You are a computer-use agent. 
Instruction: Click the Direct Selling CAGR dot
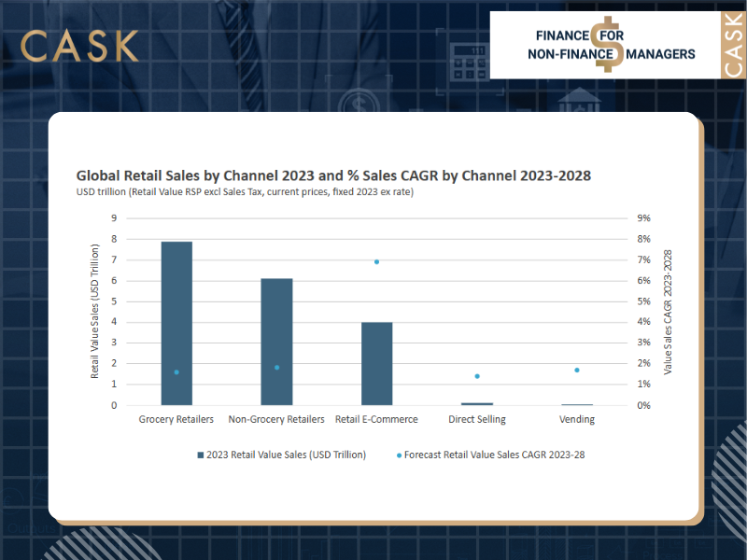[477, 376]
